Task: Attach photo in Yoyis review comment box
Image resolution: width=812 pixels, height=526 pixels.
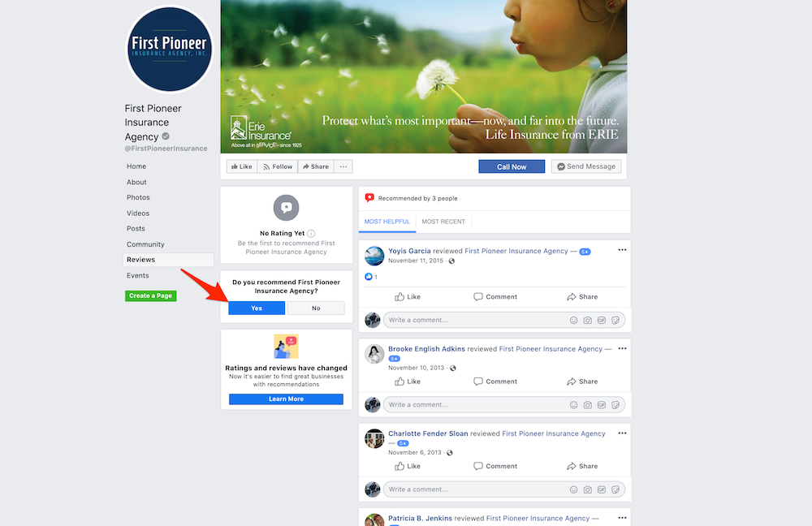Action: [588, 321]
